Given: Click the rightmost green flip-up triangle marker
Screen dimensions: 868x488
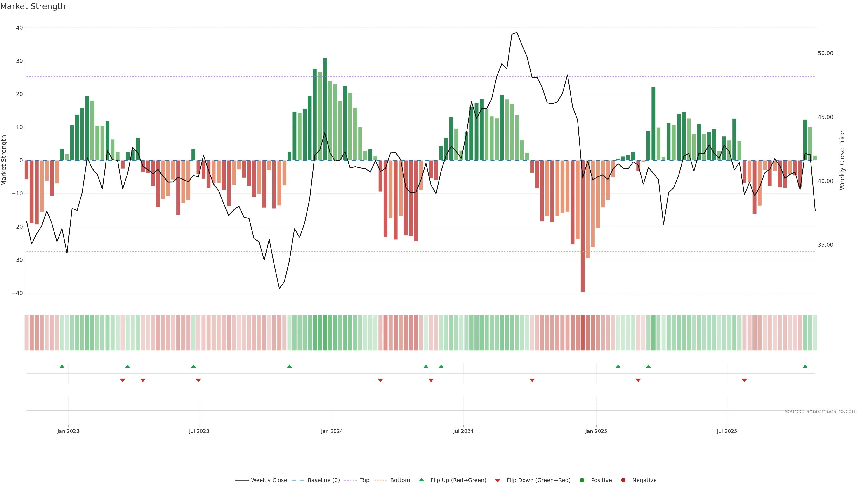Looking at the screenshot, I should 805,366.
